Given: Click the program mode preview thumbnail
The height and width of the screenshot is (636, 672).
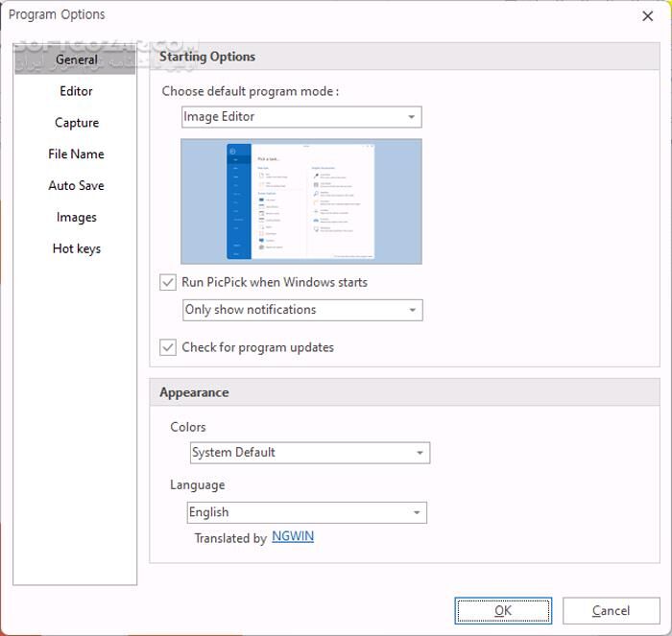Looking at the screenshot, I should coord(300,201).
